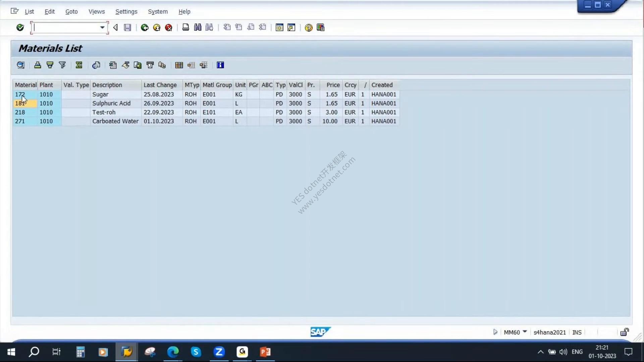Screen dimensions: 644x362
Task: Click the Sum total sigma icon
Action: click(79, 65)
